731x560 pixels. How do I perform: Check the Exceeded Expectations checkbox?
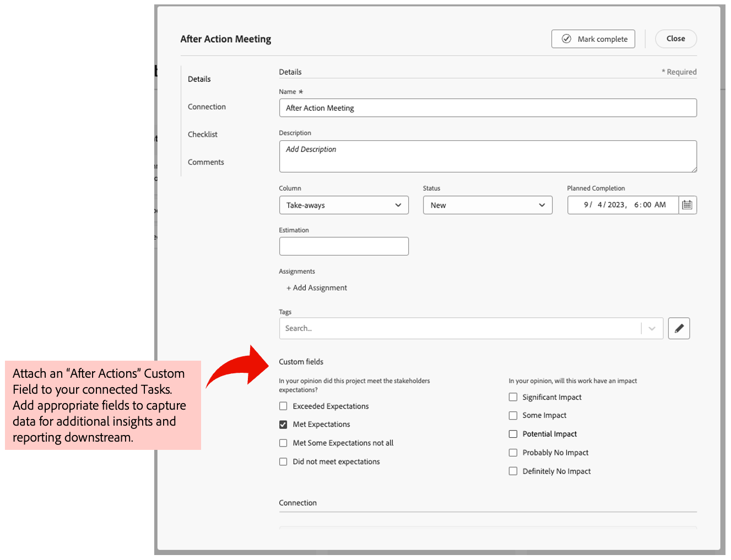(x=283, y=406)
